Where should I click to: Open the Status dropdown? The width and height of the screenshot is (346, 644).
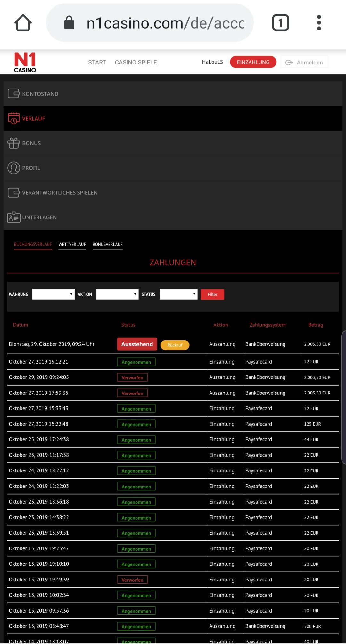click(x=178, y=294)
